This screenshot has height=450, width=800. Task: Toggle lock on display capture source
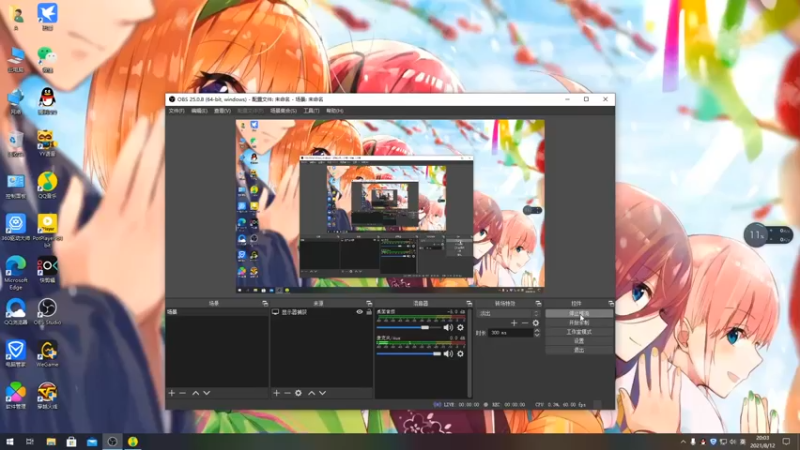(369, 312)
